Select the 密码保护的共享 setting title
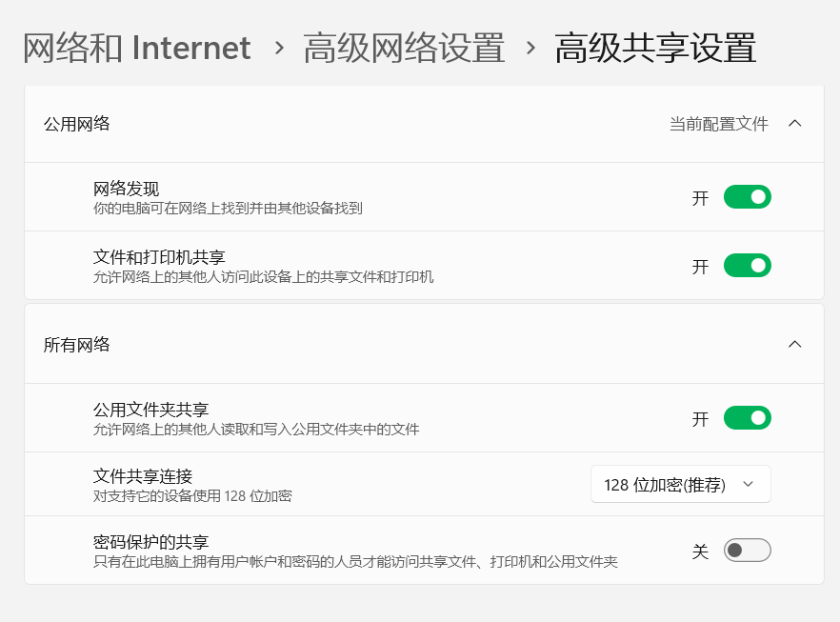840x622 pixels. [x=151, y=542]
